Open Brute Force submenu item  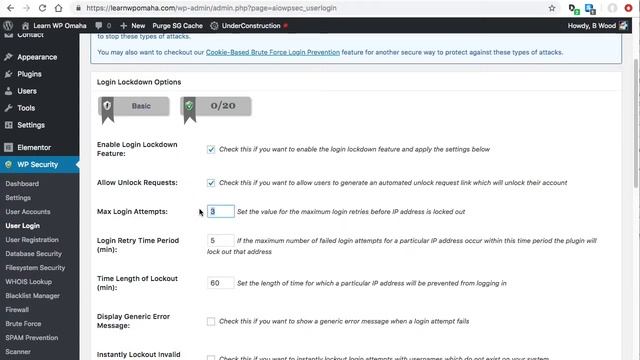[23, 324]
